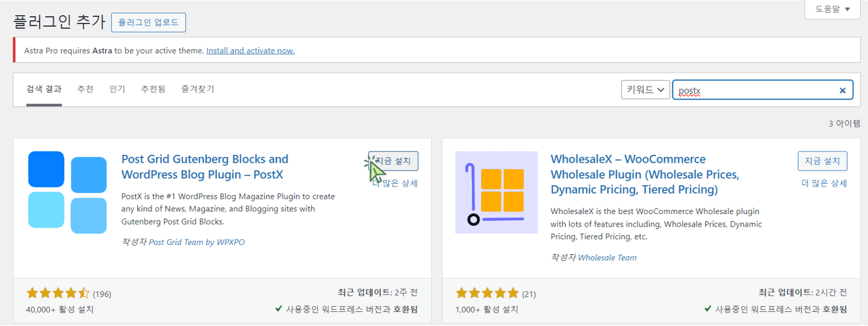The image size is (868, 326).
Task: Click the Astra Pro requires Astra notice text
Action: pyautogui.click(x=114, y=51)
